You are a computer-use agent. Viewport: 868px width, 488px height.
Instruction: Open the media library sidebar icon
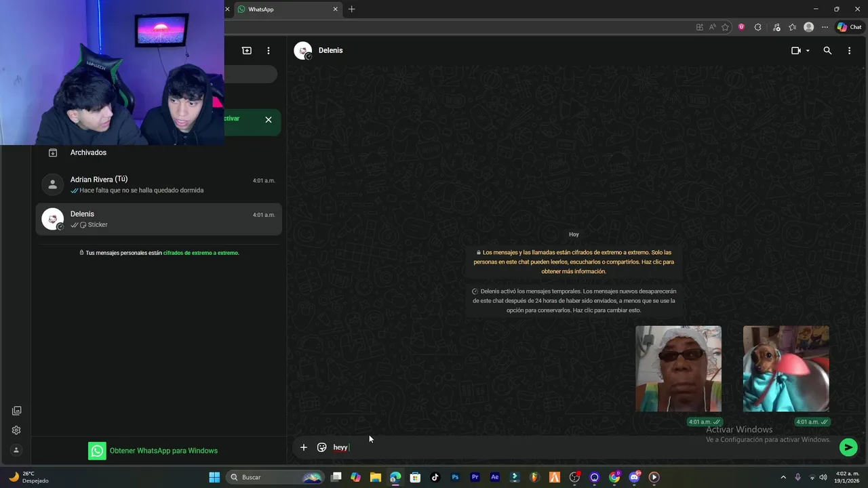click(x=16, y=411)
